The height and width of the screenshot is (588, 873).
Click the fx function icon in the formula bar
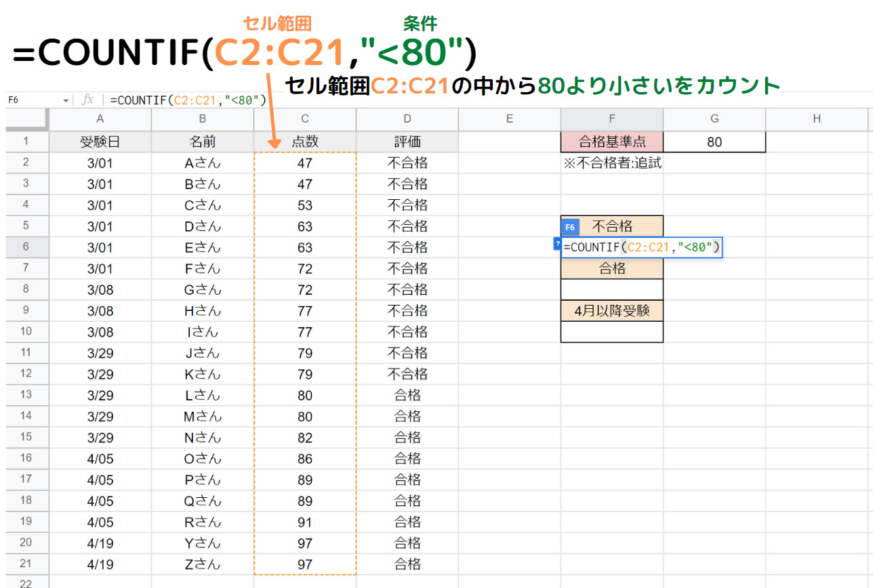87,99
